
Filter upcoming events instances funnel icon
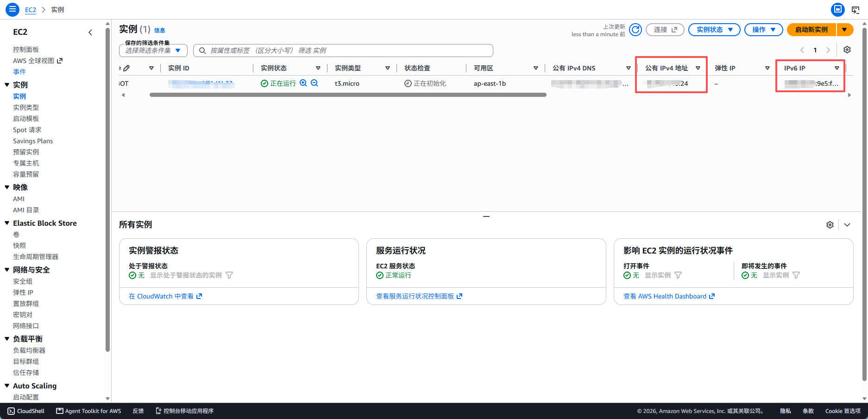tap(796, 275)
